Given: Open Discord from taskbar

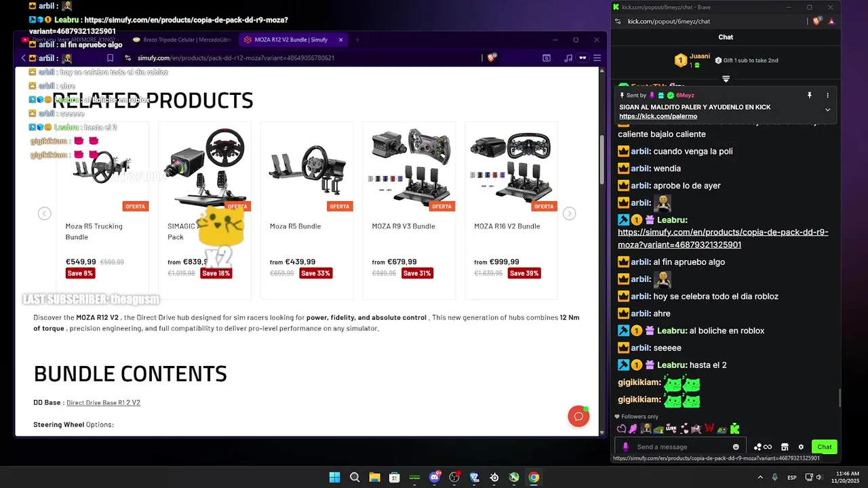Looking at the screenshot, I should point(435,477).
